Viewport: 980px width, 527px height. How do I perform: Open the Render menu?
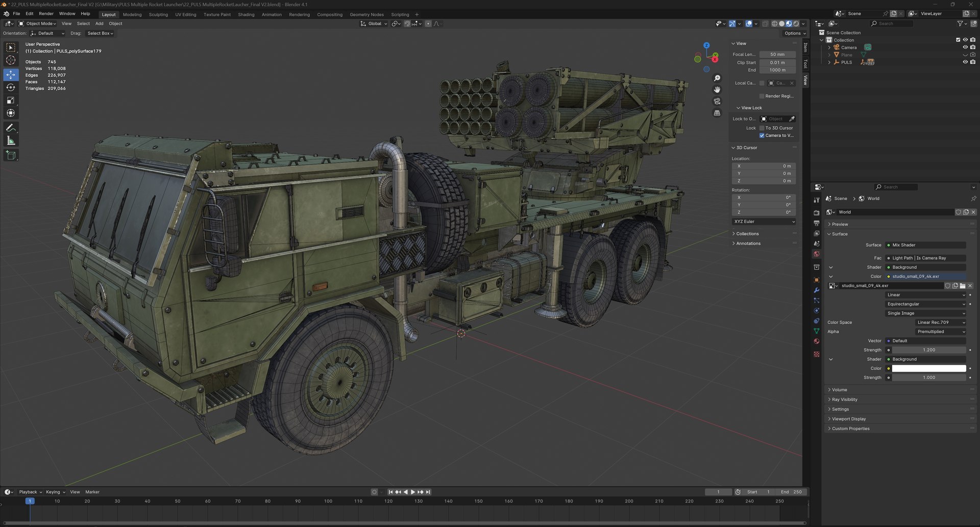[x=46, y=14]
